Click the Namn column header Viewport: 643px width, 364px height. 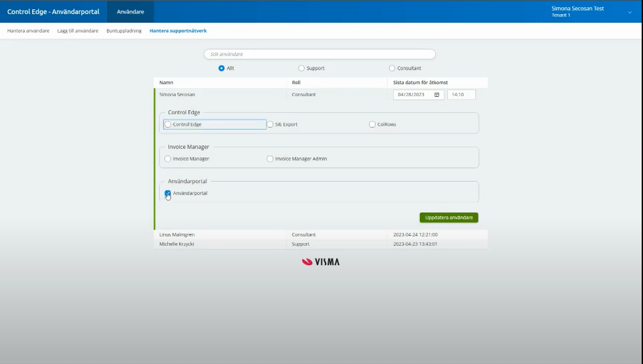pos(166,82)
